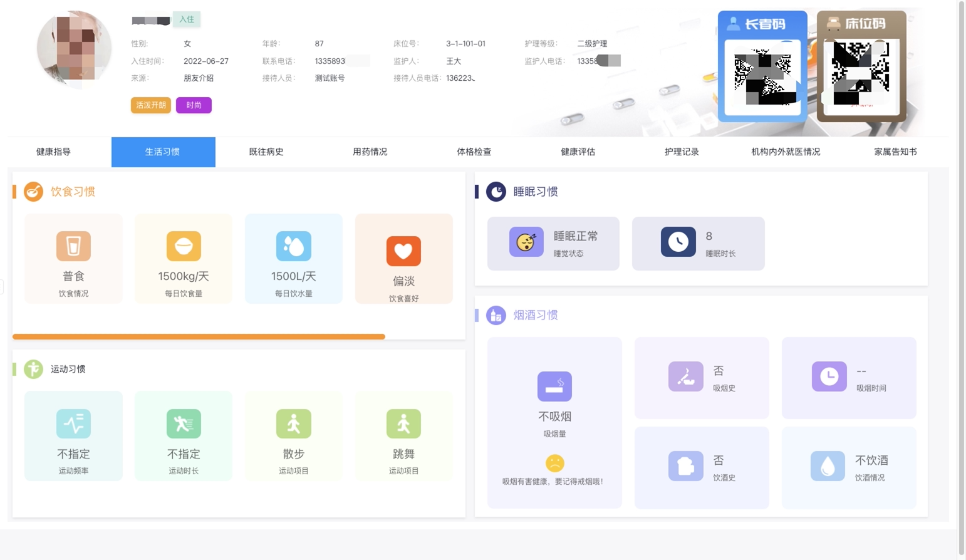
Task: Open the 用药情况 tab
Action: pos(370,152)
